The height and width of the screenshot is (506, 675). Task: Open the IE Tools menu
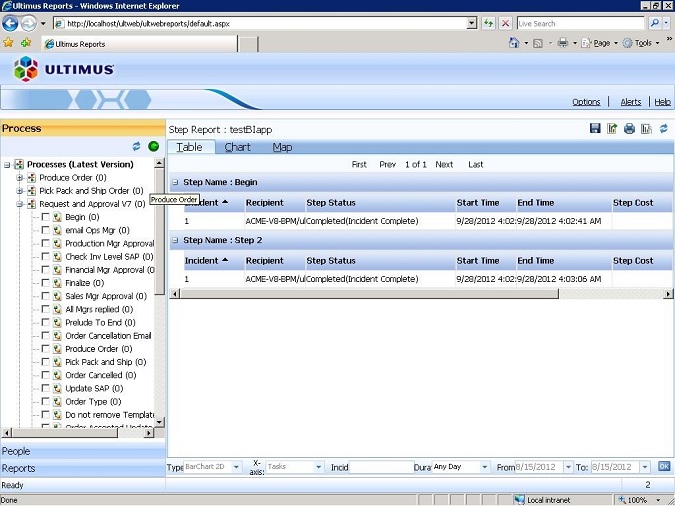pos(641,43)
